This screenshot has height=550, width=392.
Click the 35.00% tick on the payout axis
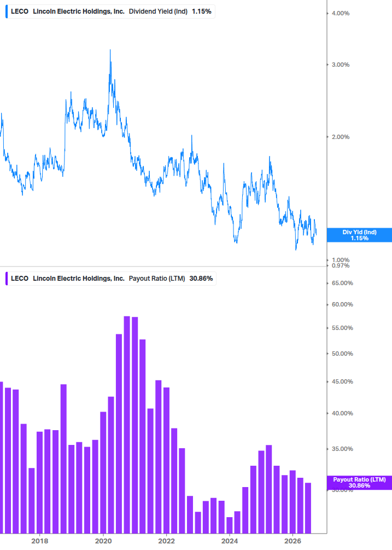[x=342, y=449]
